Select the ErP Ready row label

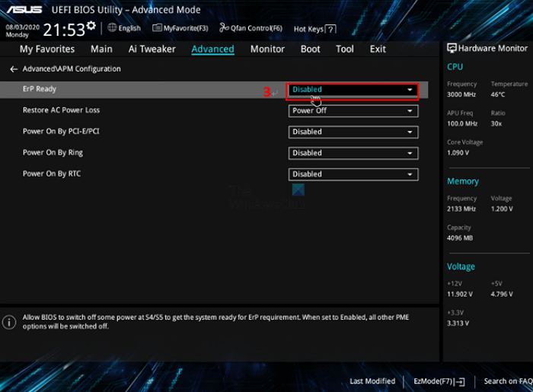[40, 89]
